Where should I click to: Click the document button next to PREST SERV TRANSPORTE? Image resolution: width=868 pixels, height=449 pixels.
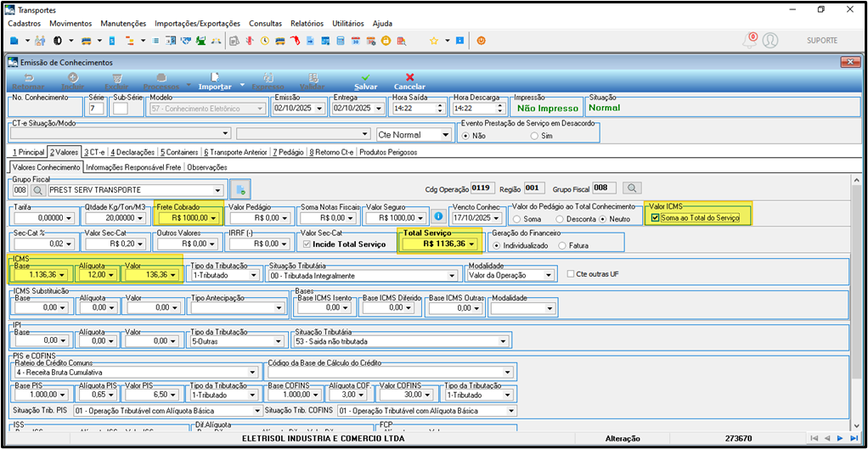pos(240,189)
